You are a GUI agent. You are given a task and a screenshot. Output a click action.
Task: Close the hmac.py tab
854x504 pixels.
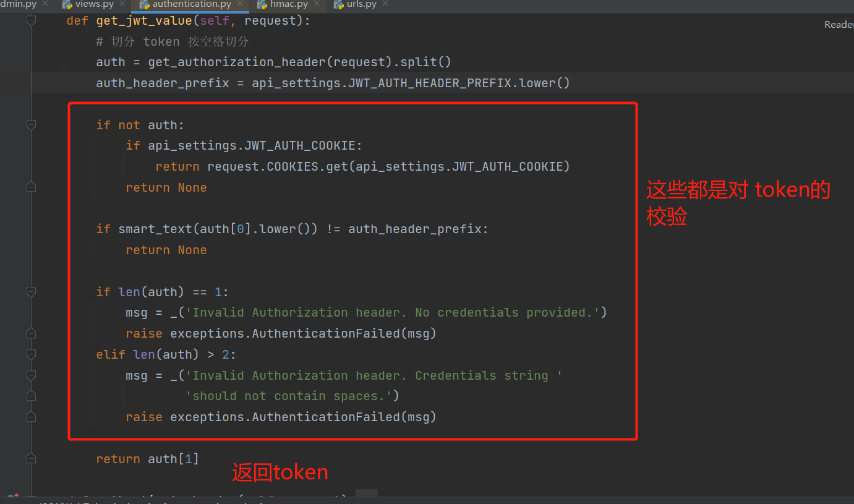(x=317, y=4)
